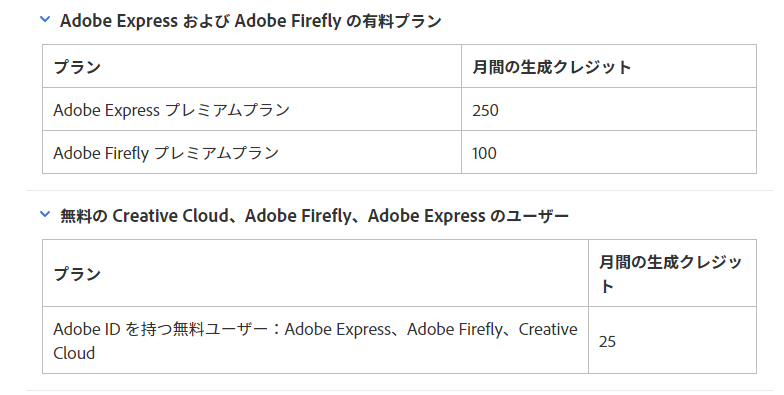Click the word Cloud in the free user row
784x395 pixels.
74,353
